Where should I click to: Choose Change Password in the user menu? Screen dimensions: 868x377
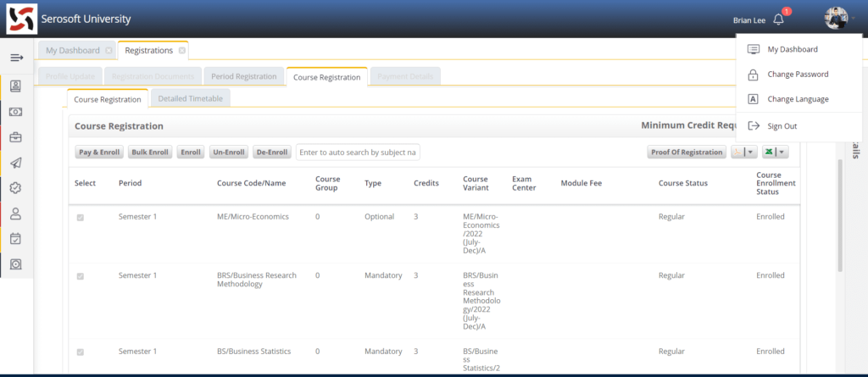[799, 75]
